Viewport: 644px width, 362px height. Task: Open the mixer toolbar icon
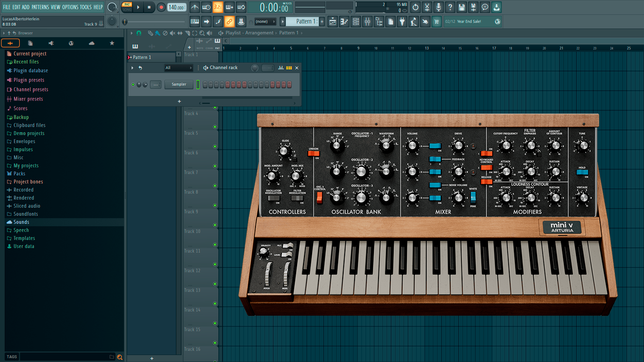click(367, 22)
